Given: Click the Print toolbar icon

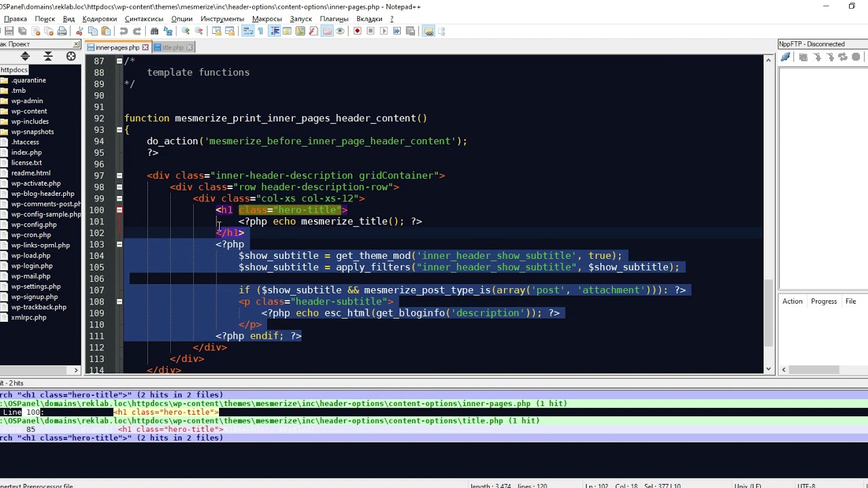Looking at the screenshot, I should [x=62, y=31].
